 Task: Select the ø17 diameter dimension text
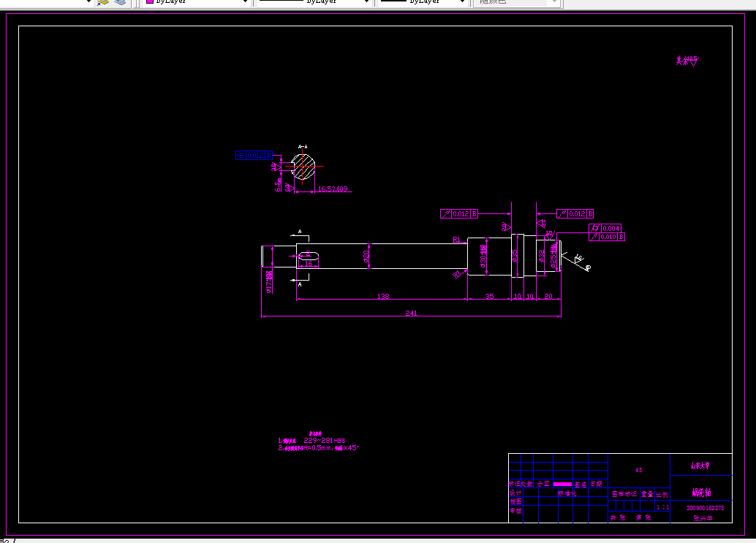point(269,281)
